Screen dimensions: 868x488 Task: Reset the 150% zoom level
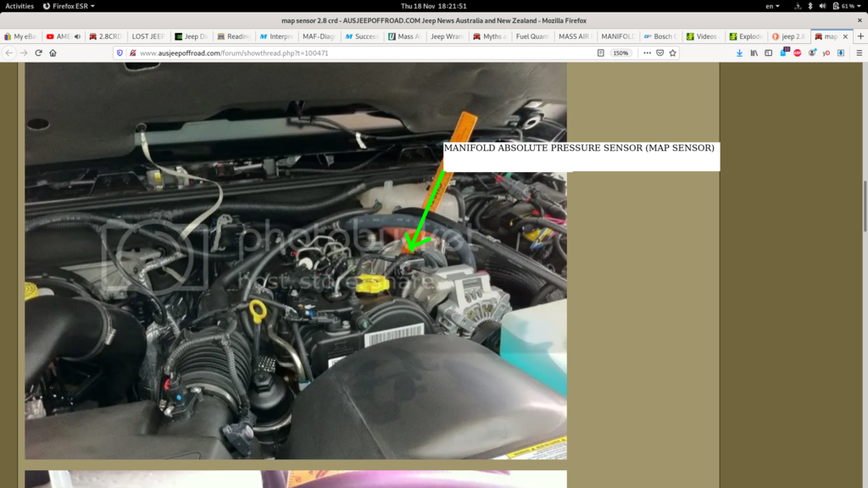[x=620, y=53]
